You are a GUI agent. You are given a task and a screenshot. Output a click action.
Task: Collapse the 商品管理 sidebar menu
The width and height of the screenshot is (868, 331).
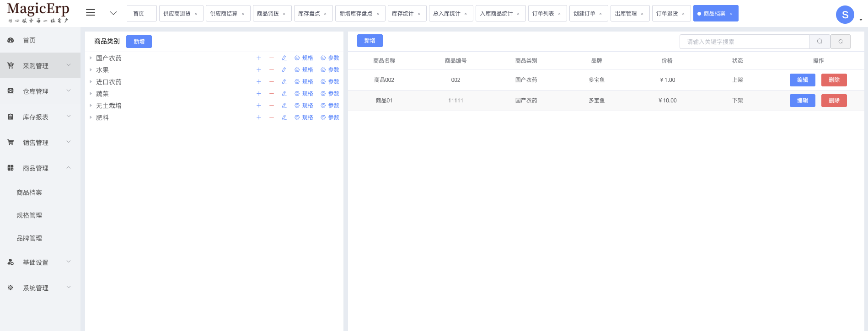[x=40, y=168]
